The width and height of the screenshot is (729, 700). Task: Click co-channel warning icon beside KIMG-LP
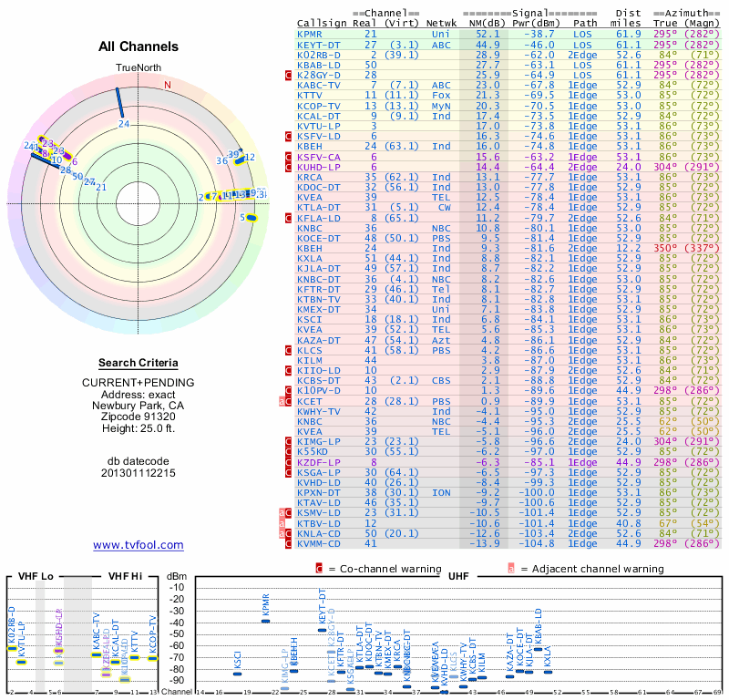(x=288, y=441)
